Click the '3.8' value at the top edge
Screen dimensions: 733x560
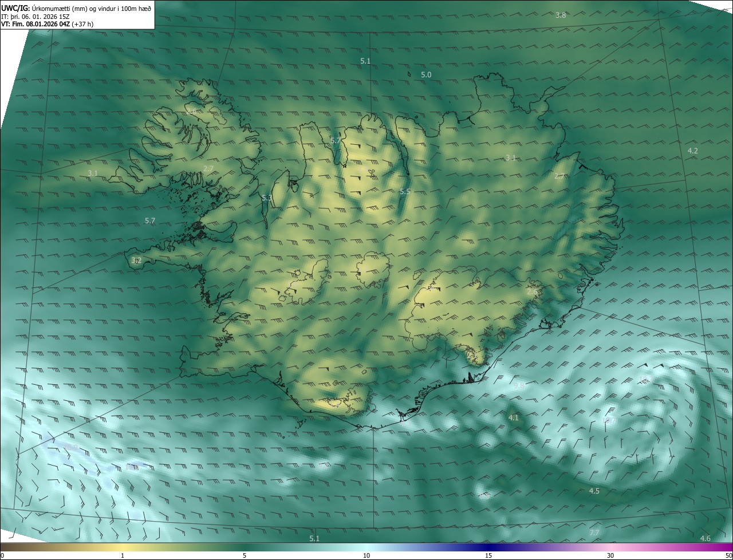[x=561, y=15]
